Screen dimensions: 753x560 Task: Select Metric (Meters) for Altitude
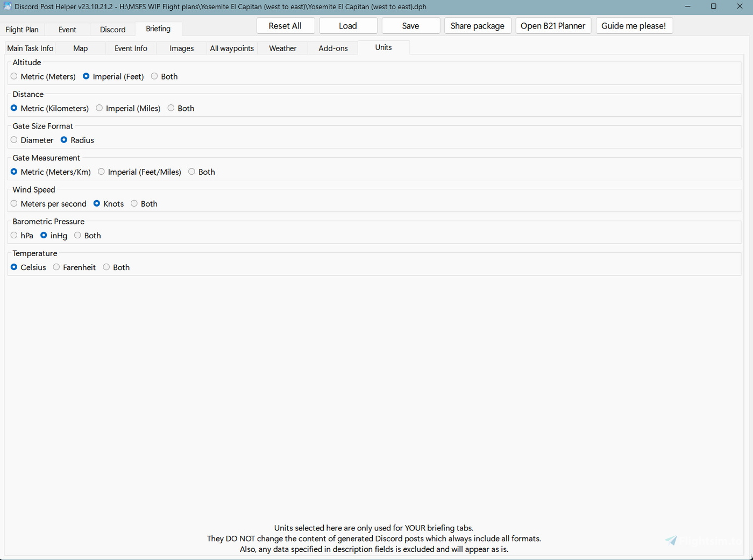coord(13,76)
